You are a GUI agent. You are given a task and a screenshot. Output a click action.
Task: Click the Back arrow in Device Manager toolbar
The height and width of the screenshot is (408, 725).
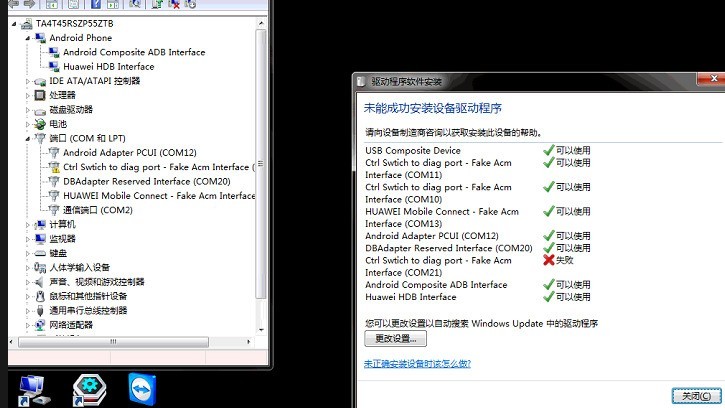coord(13,4)
